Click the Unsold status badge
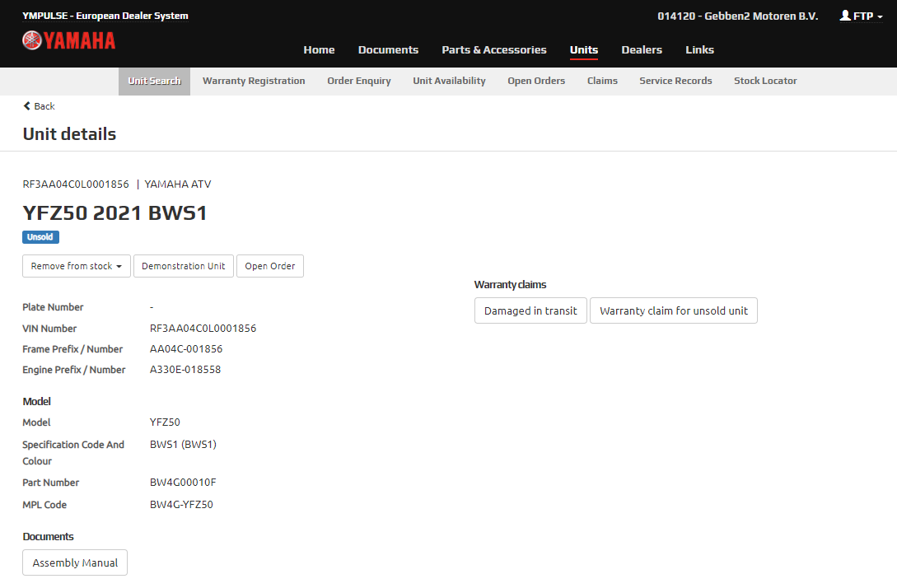The width and height of the screenshot is (897, 588). pos(40,237)
